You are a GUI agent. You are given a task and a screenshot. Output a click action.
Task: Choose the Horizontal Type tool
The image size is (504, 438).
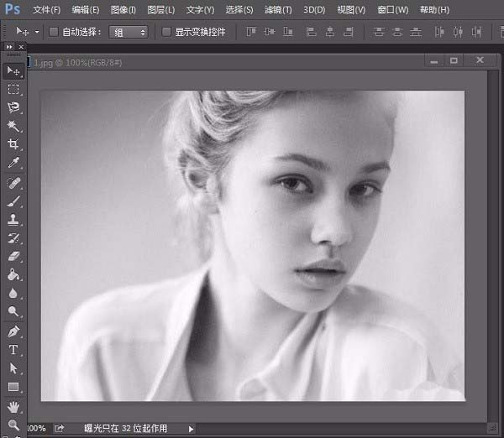pyautogui.click(x=13, y=349)
